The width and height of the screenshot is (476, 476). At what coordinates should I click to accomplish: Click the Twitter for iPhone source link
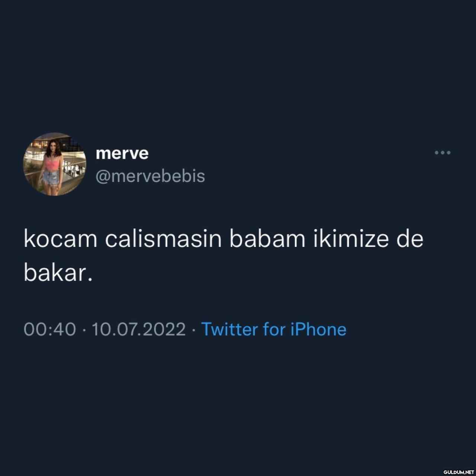click(x=274, y=329)
